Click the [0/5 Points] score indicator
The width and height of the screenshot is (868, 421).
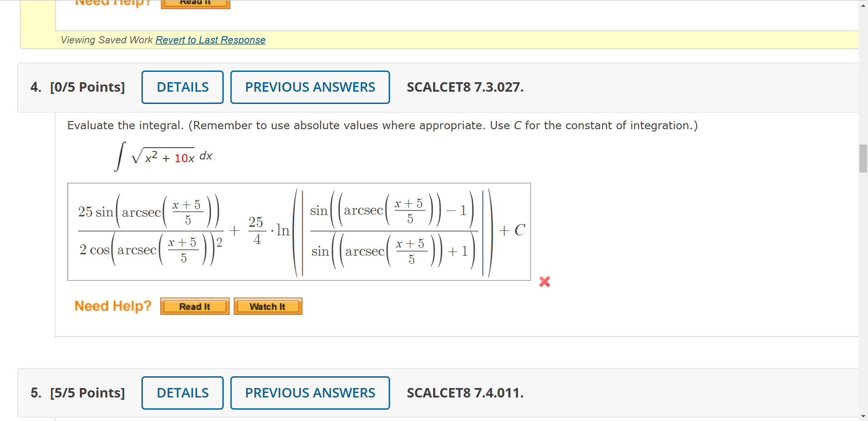[x=87, y=87]
